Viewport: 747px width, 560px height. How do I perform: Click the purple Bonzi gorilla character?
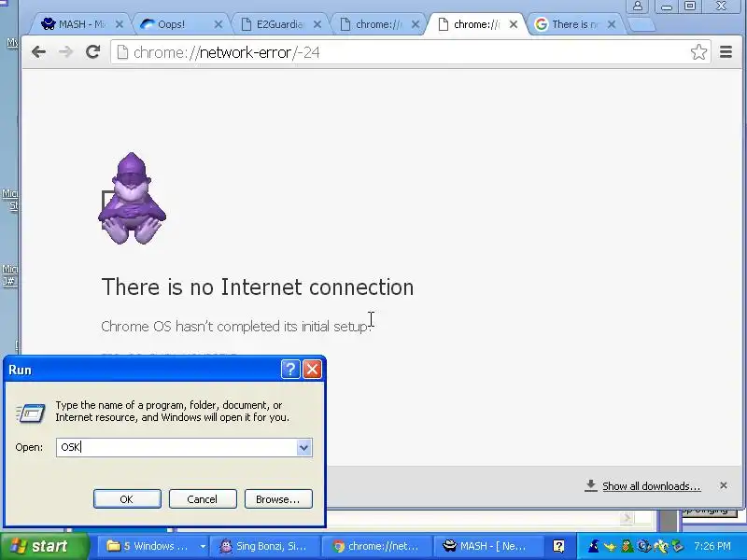132,198
